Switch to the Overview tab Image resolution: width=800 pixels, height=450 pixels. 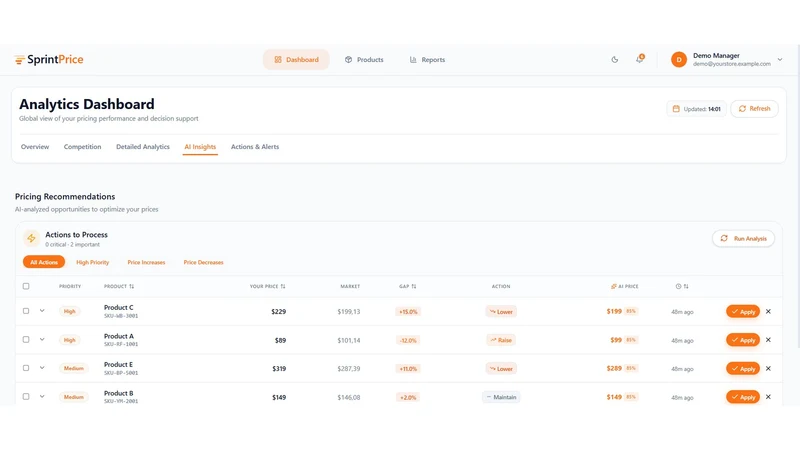pos(35,147)
